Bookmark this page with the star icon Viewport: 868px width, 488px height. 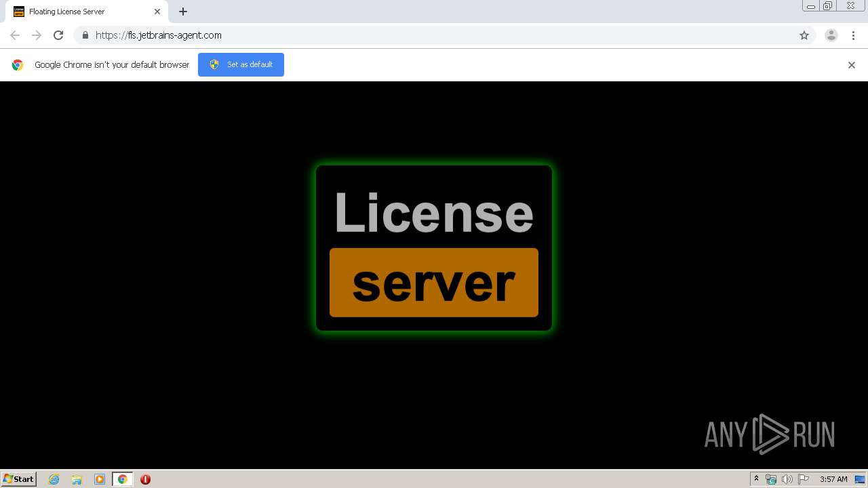click(x=804, y=35)
